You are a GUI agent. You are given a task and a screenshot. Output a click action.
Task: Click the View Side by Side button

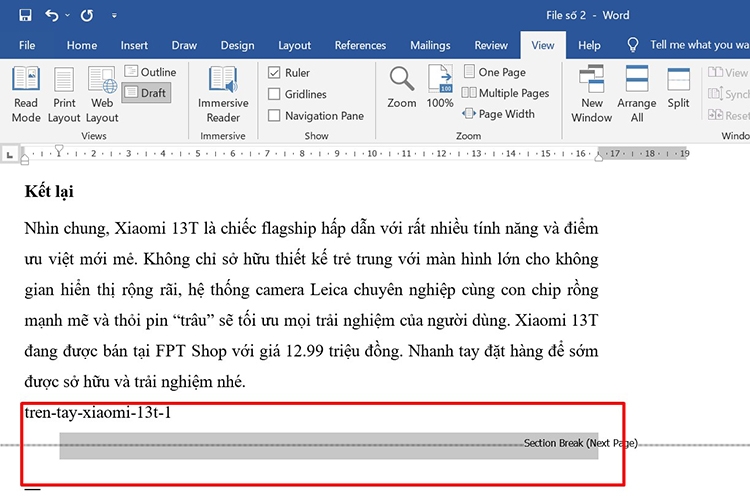[728, 72]
